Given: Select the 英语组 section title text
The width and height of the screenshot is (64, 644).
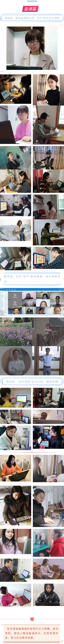Looking at the screenshot, I should pyautogui.click(x=32, y=18).
